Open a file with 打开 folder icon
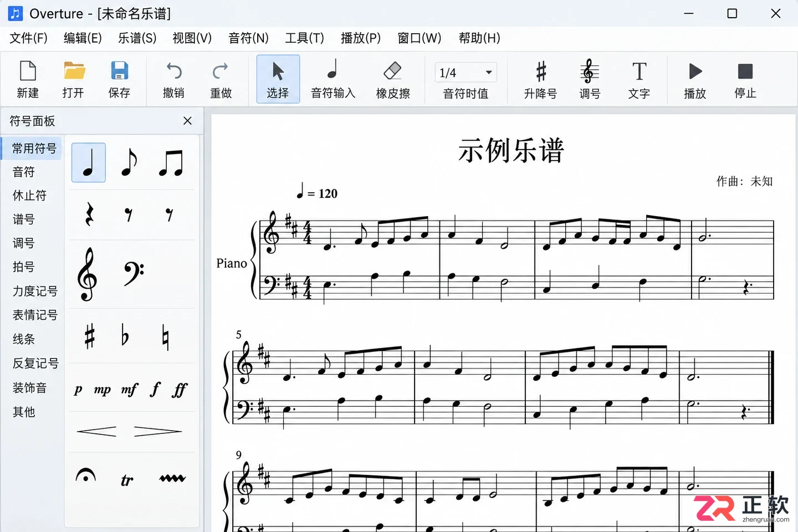Viewport: 798px width, 532px height. click(74, 80)
